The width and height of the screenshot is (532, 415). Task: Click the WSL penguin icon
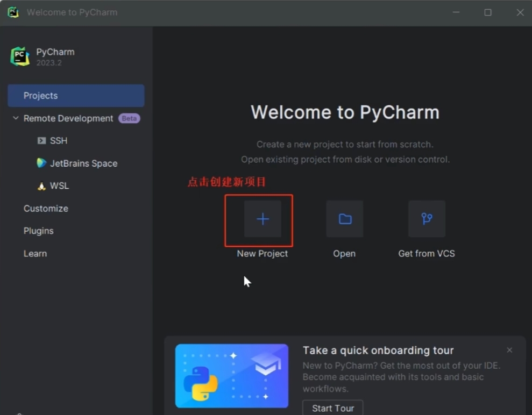(x=41, y=186)
